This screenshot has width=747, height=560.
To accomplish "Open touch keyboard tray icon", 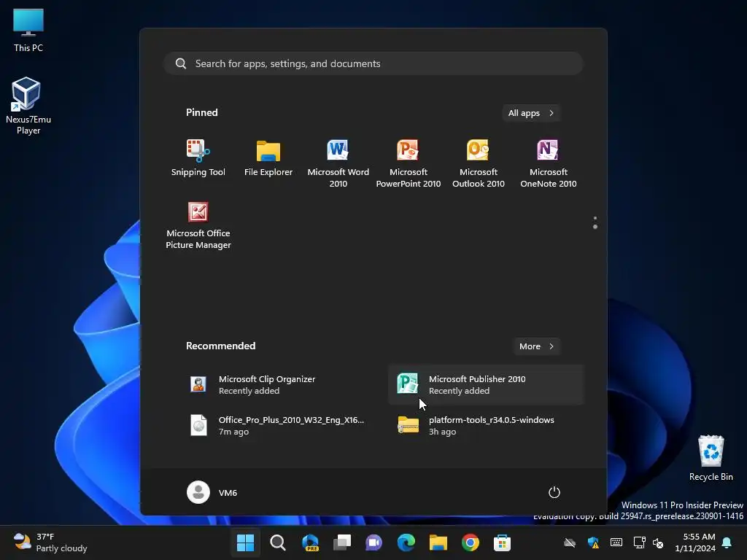I will (616, 542).
